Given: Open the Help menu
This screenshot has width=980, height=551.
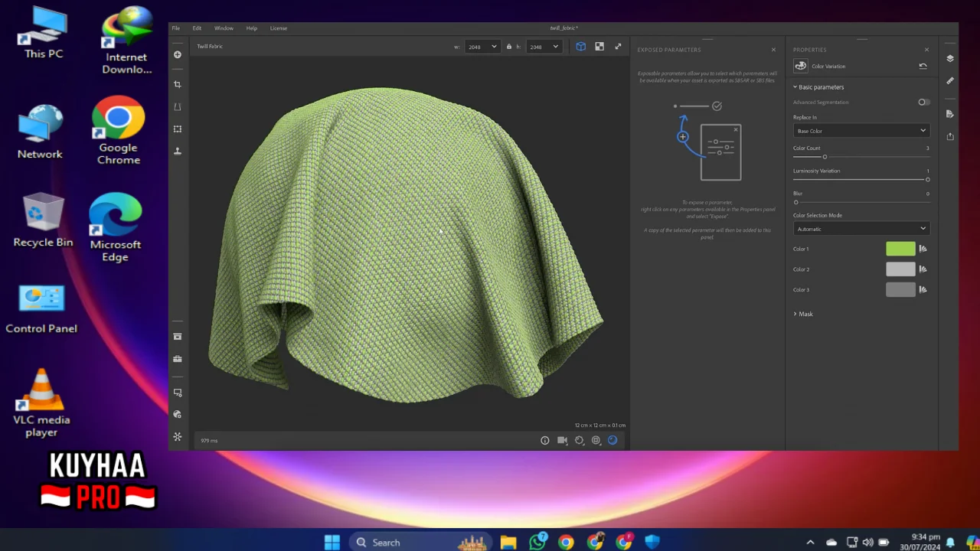Looking at the screenshot, I should point(251,28).
